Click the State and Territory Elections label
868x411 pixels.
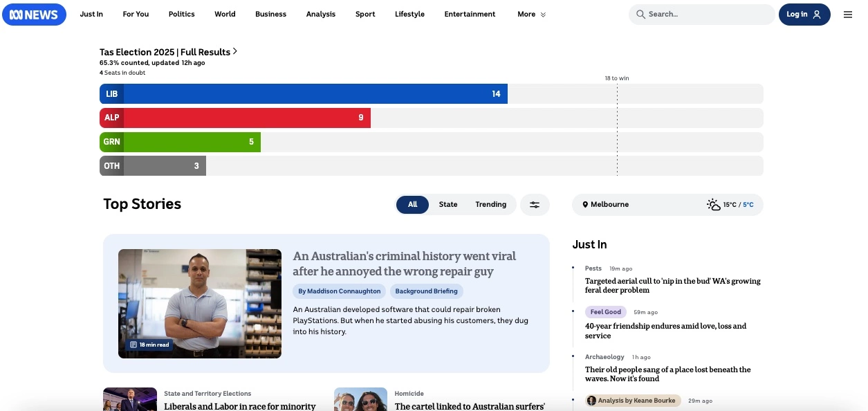pyautogui.click(x=207, y=394)
